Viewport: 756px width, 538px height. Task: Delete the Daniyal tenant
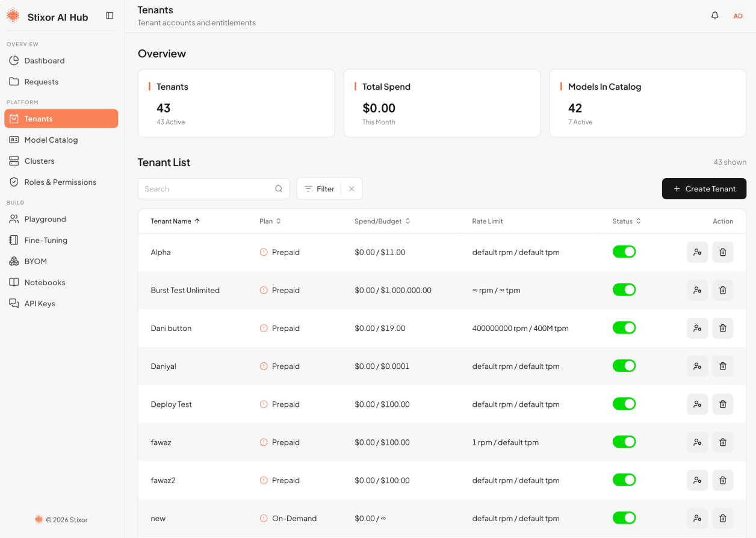(723, 366)
